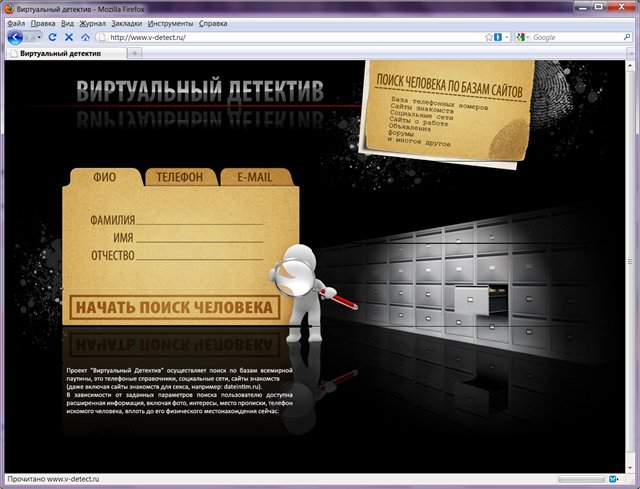Open the Журнал menu
Viewport: 640px width, 489px height.
coord(92,22)
